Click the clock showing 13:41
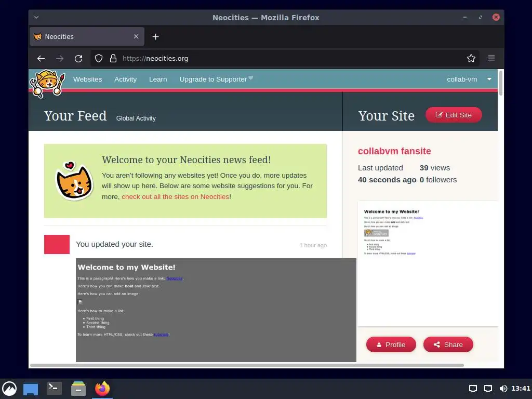Image resolution: width=532 pixels, height=399 pixels. pyautogui.click(x=521, y=388)
